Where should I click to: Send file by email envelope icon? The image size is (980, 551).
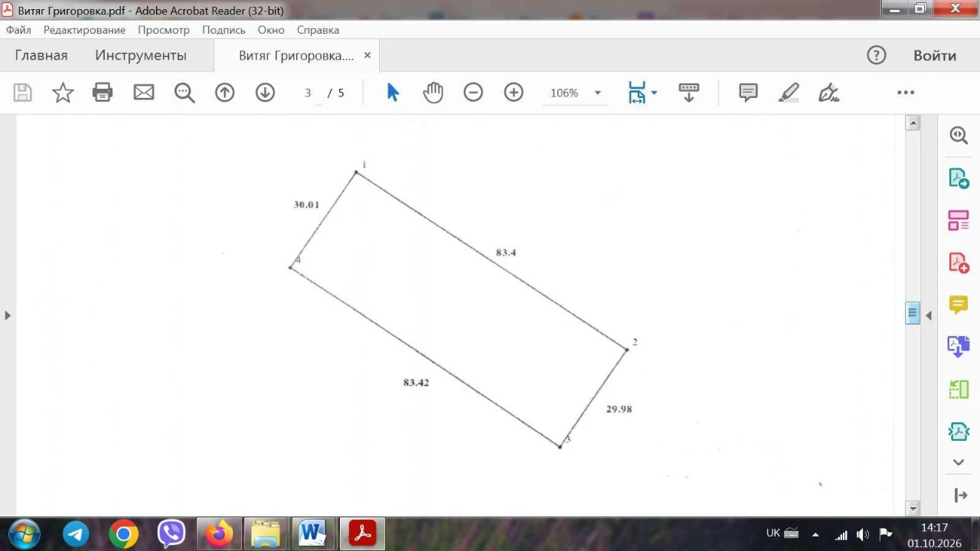(x=144, y=93)
